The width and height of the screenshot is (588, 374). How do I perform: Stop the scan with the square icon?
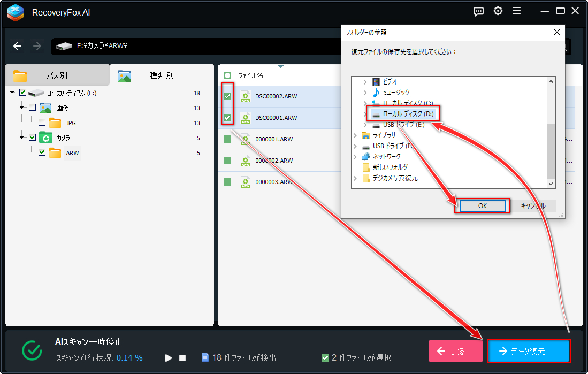tap(182, 358)
